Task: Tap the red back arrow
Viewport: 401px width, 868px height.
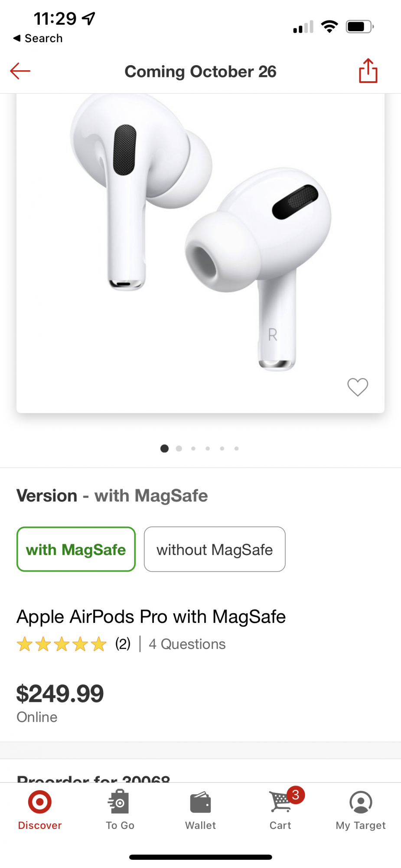Action: [20, 71]
